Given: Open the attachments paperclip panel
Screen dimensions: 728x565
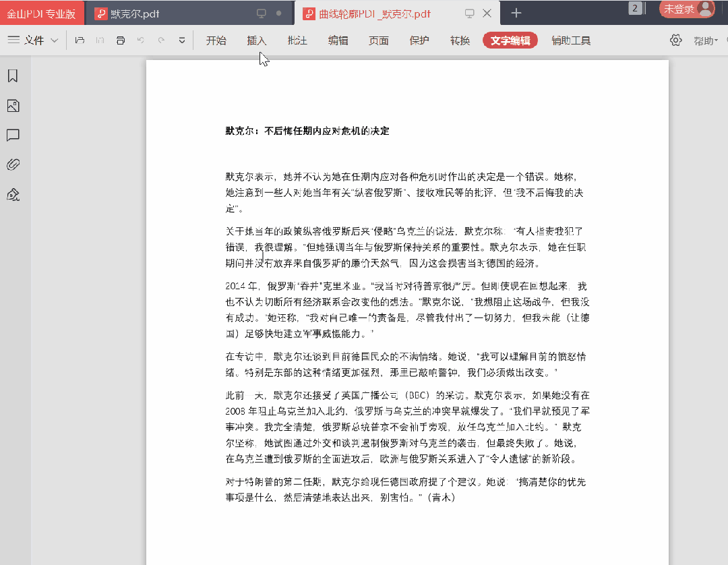Looking at the screenshot, I should coord(13,165).
